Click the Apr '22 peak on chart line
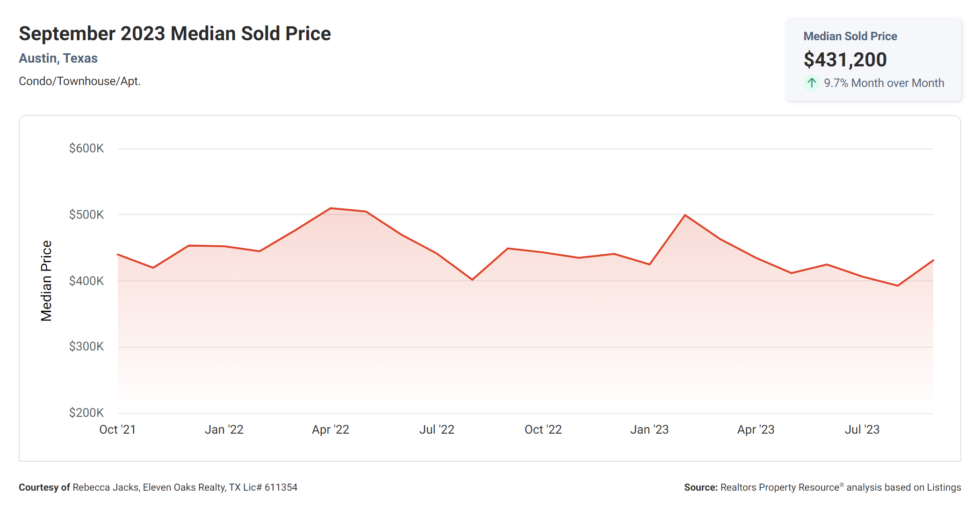 coord(331,208)
